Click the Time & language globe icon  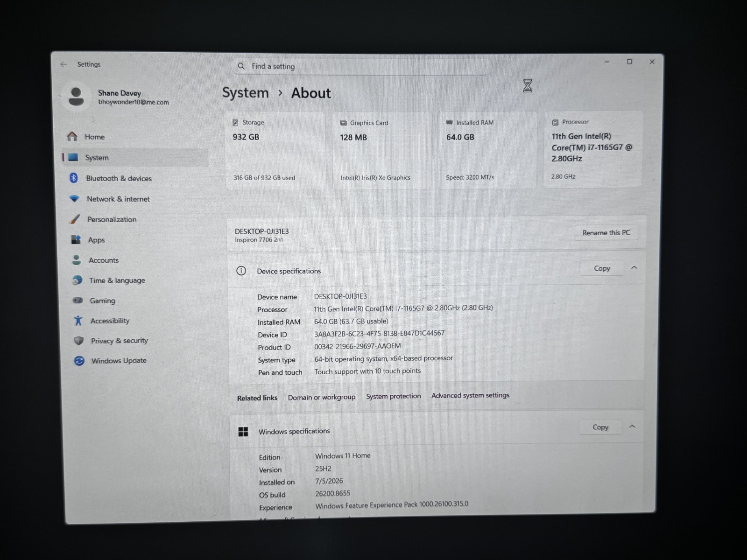tap(77, 280)
